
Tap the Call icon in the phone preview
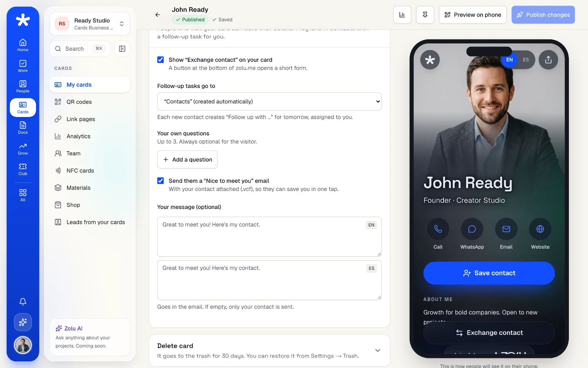point(438,229)
